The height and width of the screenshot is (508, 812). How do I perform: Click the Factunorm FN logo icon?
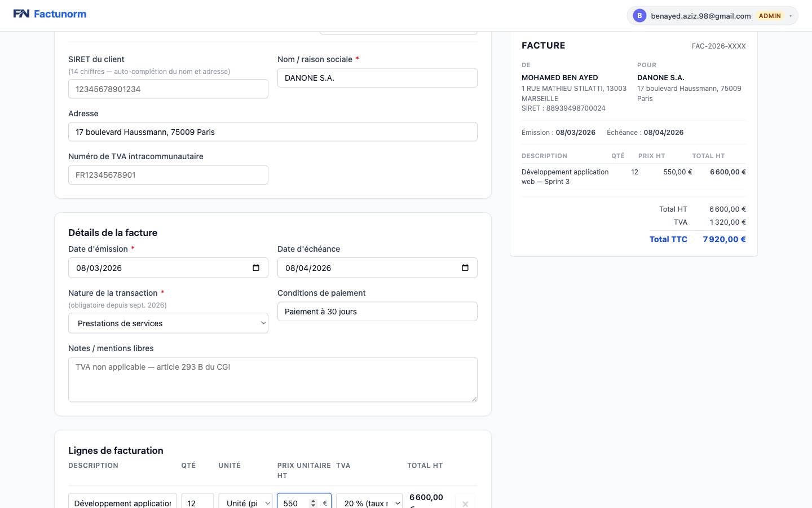tap(21, 14)
